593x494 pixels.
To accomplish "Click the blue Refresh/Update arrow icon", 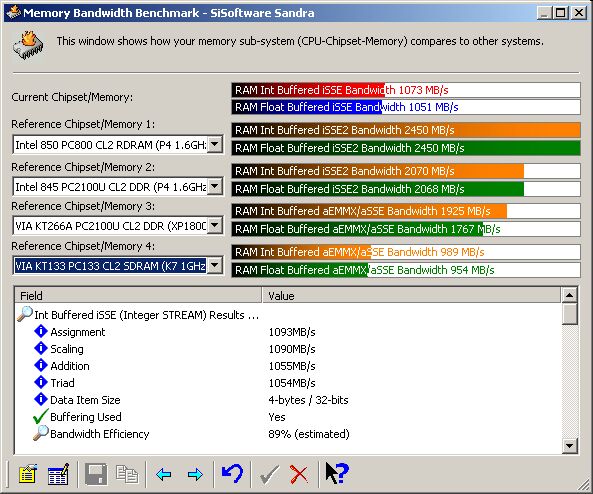I will 232,473.
